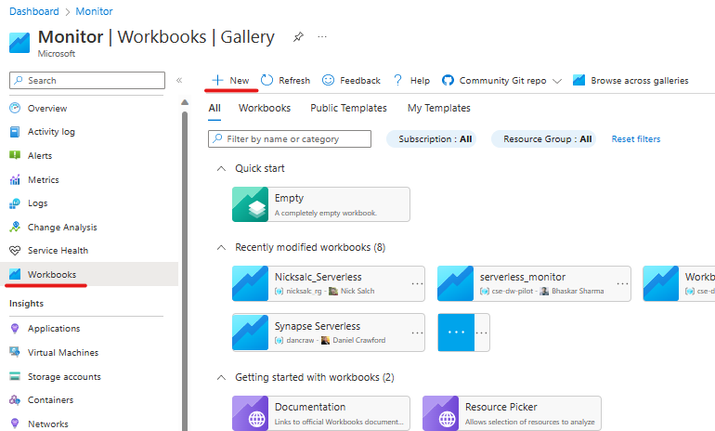Switch to Public Templates tab
This screenshot has width=715, height=431.
point(348,108)
